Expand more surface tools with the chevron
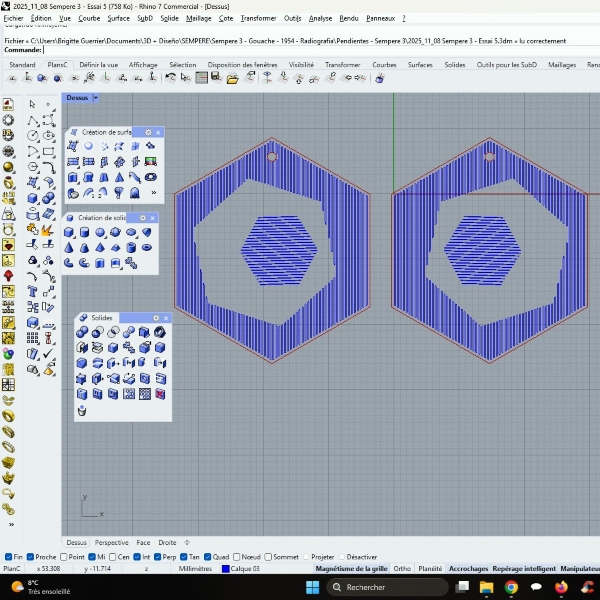Image resolution: width=600 pixels, height=600 pixels. pos(153,193)
